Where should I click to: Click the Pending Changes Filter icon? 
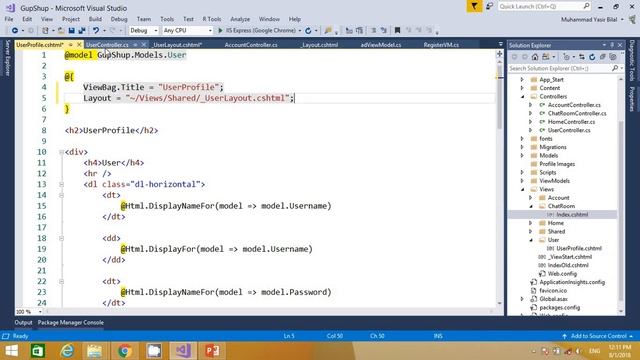tap(567, 57)
